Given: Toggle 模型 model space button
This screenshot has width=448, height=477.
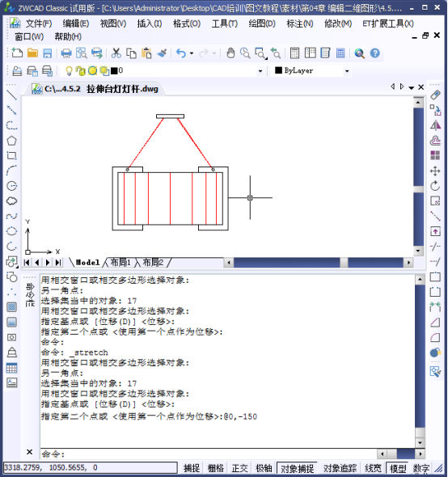Looking at the screenshot, I should (x=398, y=468).
